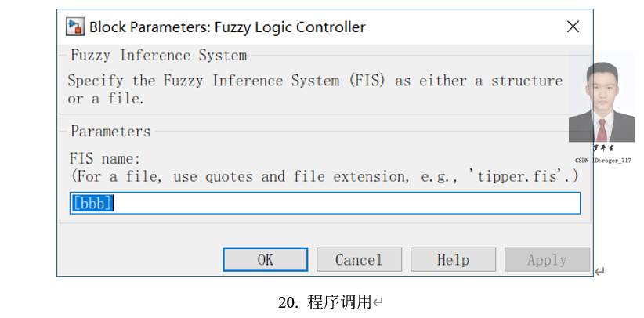Click the CSDN ID watermark text
The width and height of the screenshot is (644, 318).
click(602, 160)
